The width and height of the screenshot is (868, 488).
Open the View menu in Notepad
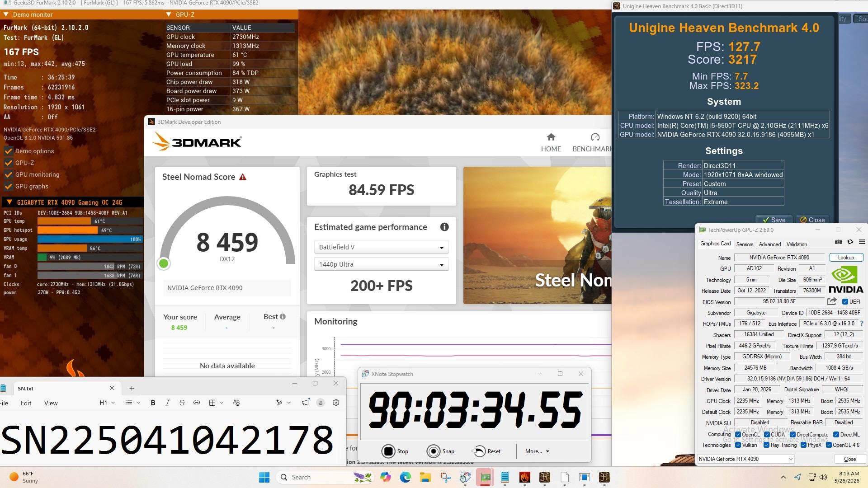51,403
